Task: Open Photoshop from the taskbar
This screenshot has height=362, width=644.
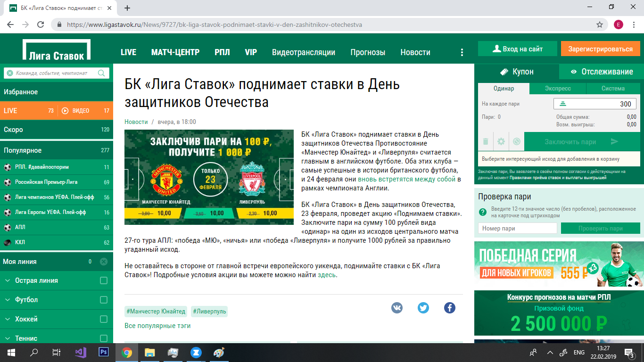Action: 104,352
